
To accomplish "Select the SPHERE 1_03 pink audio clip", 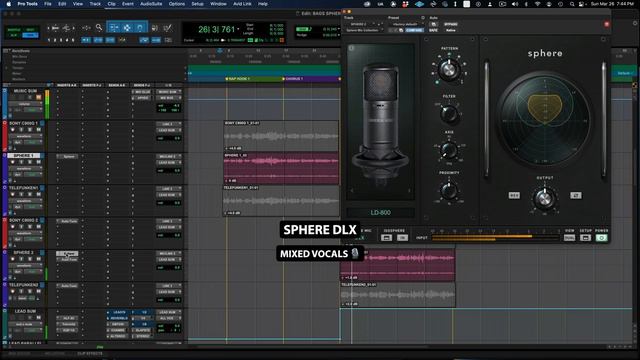I will point(281,168).
